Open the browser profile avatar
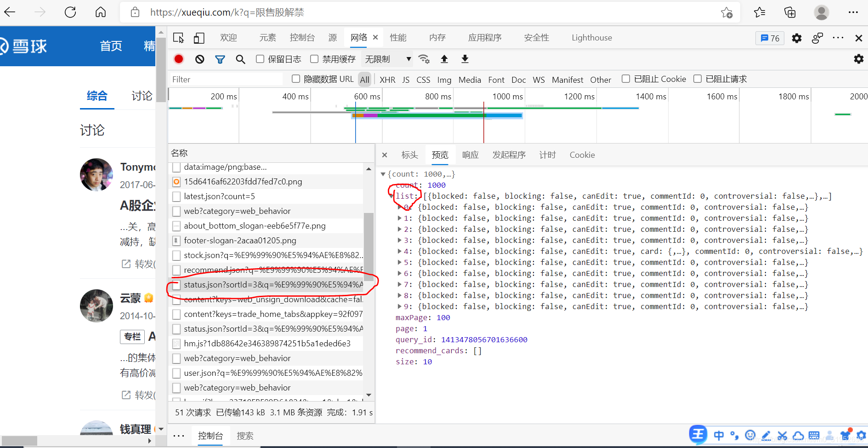 (x=821, y=12)
